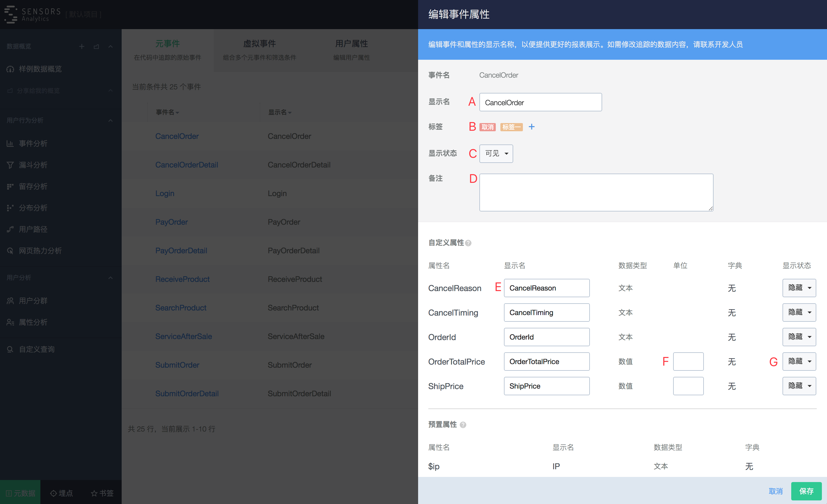This screenshot has width=827, height=504.
Task: Switch to the 埋点 bottom tab
Action: 61,493
